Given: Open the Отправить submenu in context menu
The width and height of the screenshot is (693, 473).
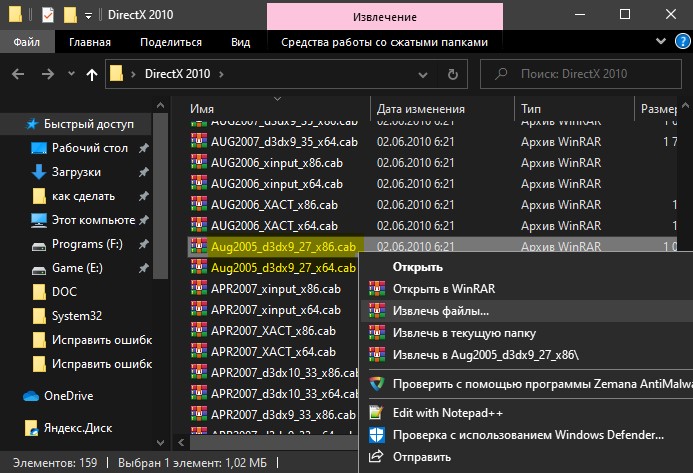Looking at the screenshot, I should click(422, 457).
